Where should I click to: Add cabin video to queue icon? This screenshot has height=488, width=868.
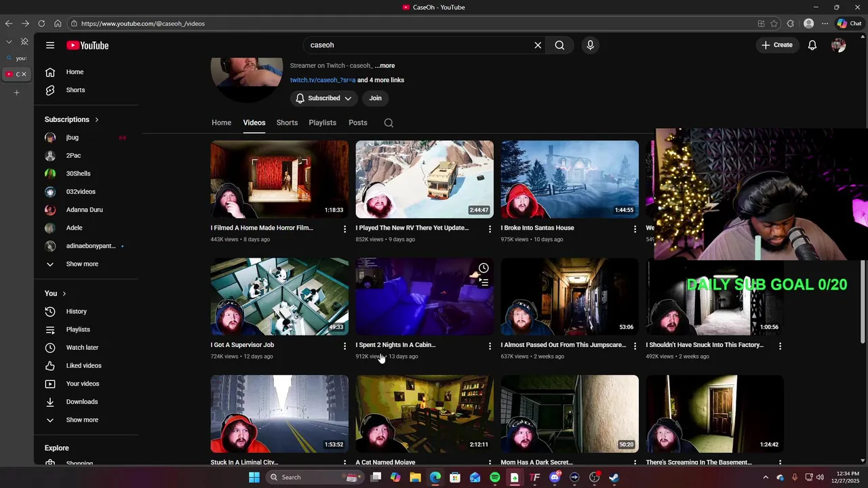pyautogui.click(x=484, y=283)
